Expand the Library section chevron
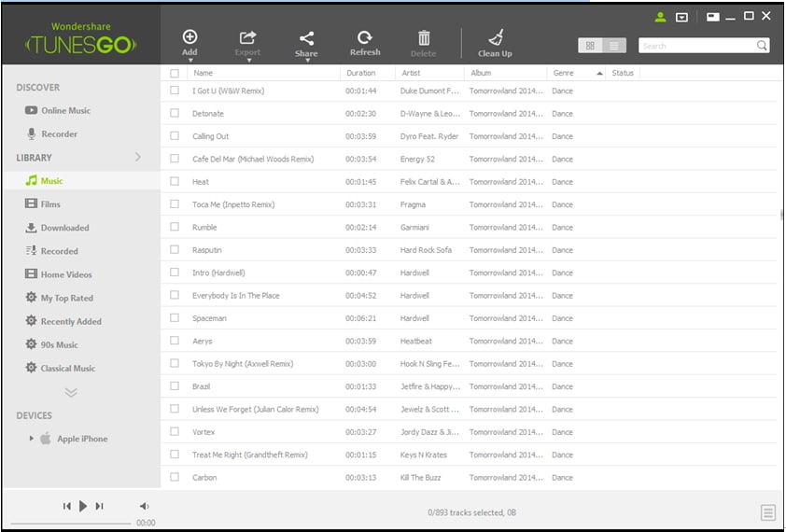This screenshot has height=532, width=786. [138, 157]
